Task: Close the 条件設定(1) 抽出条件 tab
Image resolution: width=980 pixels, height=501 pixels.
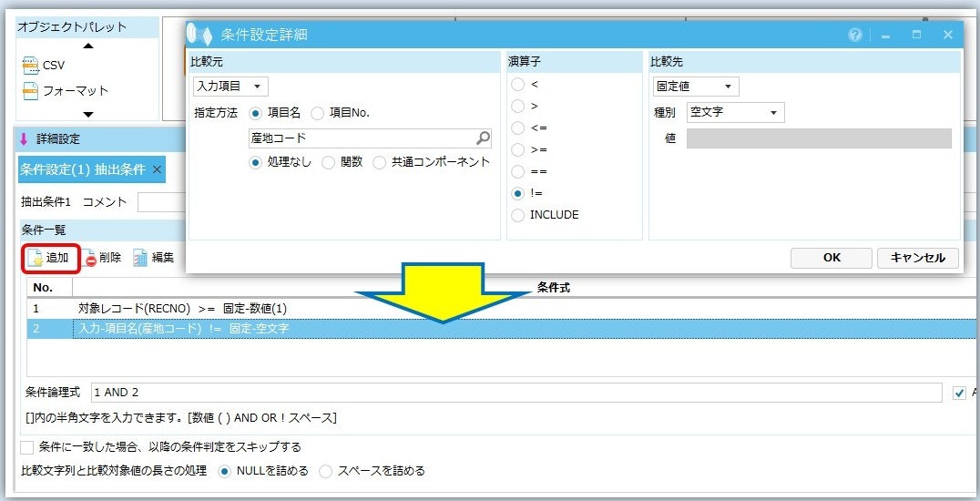Action: [157, 169]
